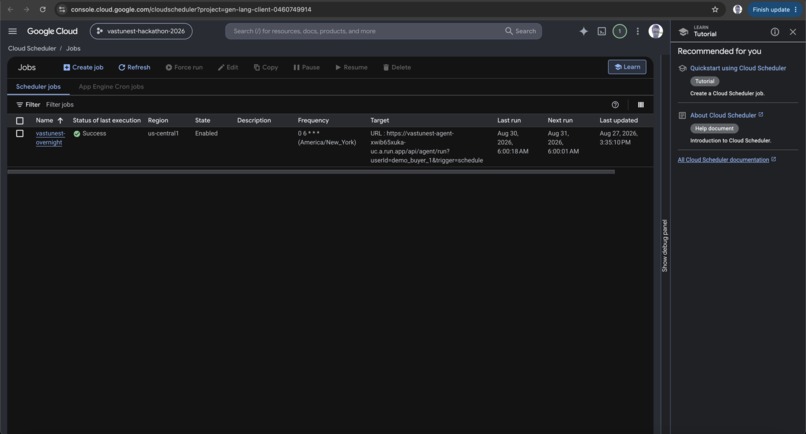Viewport: 806px width, 434px height.
Task: Click Delete in jobs toolbar
Action: [x=397, y=67]
